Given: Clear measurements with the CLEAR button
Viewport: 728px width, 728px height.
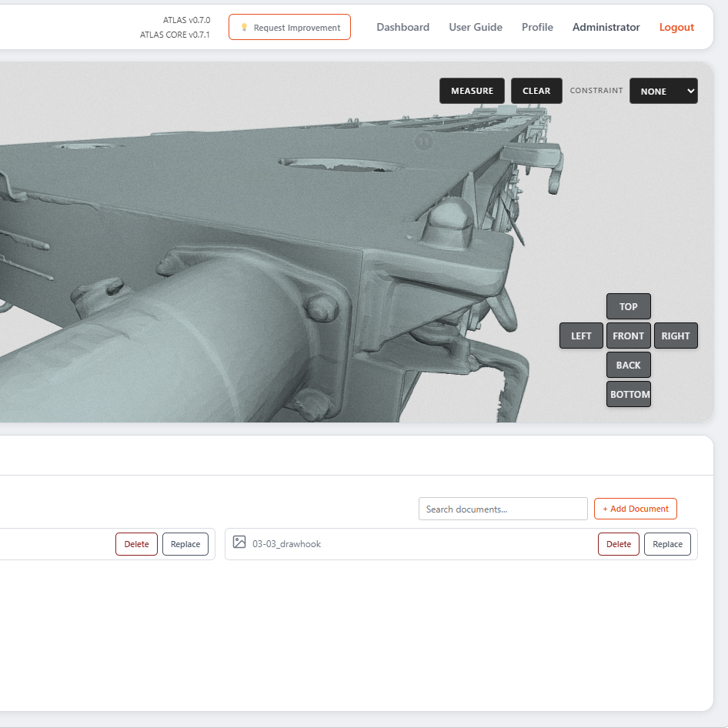Looking at the screenshot, I should point(536,91).
